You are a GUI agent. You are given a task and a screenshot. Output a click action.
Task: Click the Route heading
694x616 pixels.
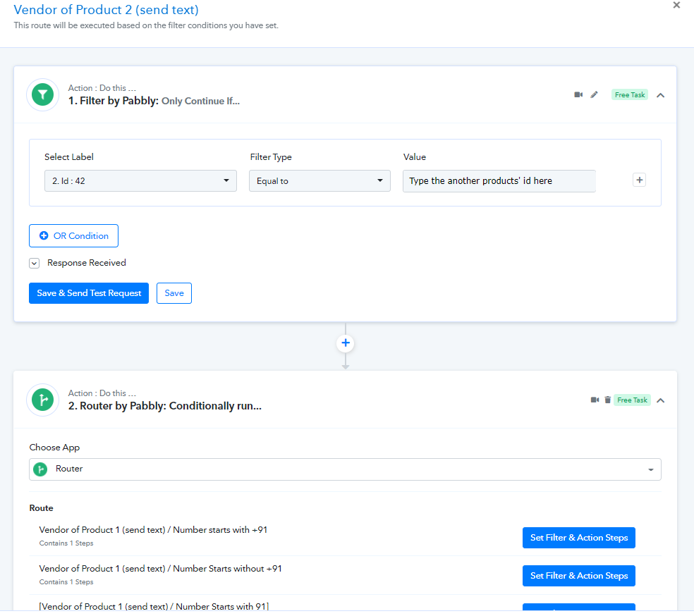41,508
